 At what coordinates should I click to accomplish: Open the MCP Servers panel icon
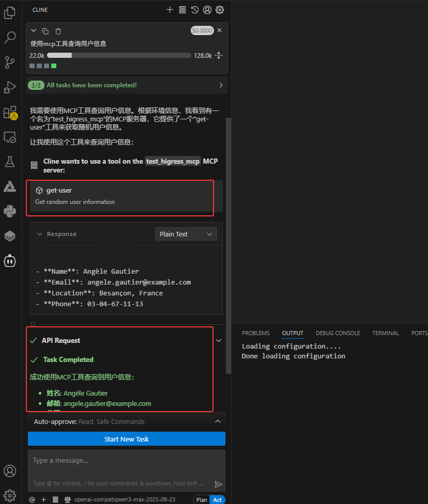[182, 9]
